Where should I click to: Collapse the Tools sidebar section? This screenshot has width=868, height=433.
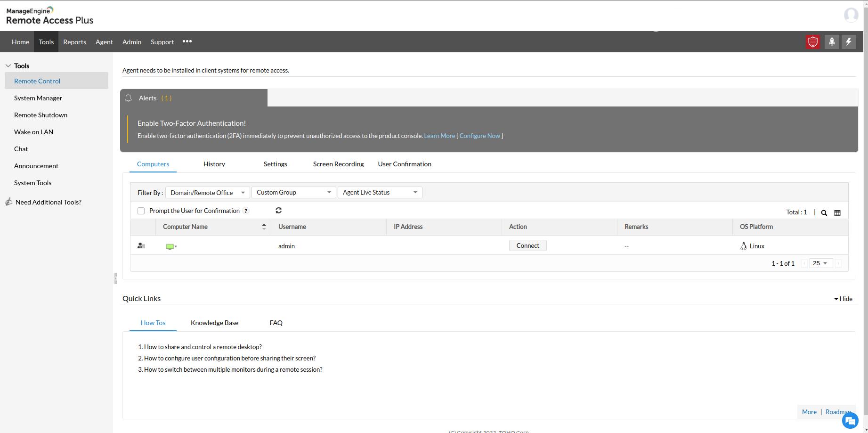tap(8, 66)
